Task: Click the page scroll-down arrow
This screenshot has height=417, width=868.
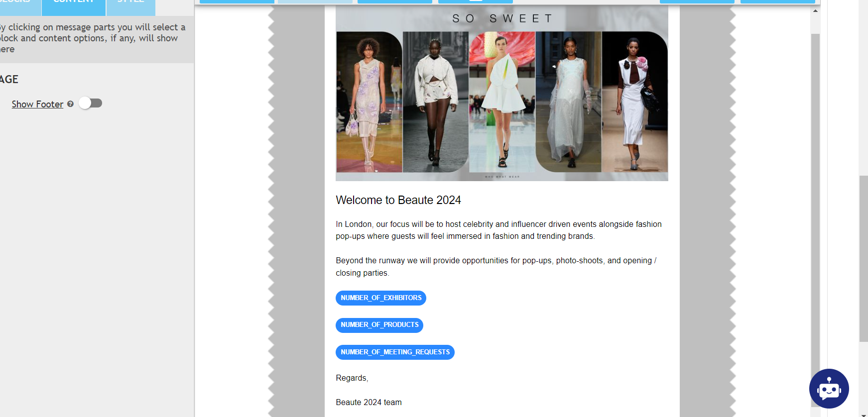Action: click(863, 413)
